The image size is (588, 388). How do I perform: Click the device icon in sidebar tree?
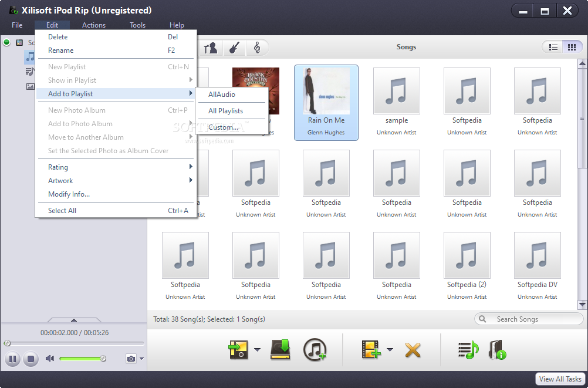click(x=19, y=42)
